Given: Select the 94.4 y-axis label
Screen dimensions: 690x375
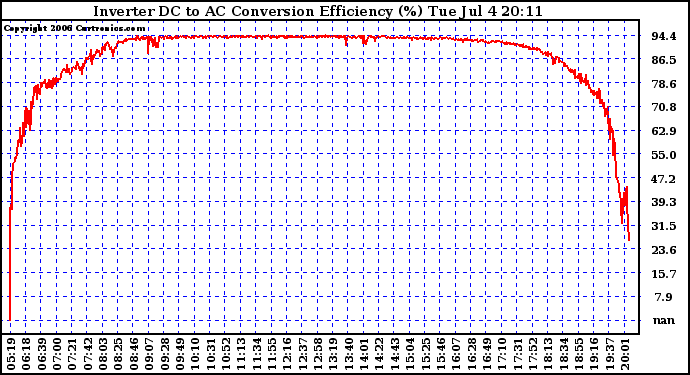Looking at the screenshot, I should point(664,36).
